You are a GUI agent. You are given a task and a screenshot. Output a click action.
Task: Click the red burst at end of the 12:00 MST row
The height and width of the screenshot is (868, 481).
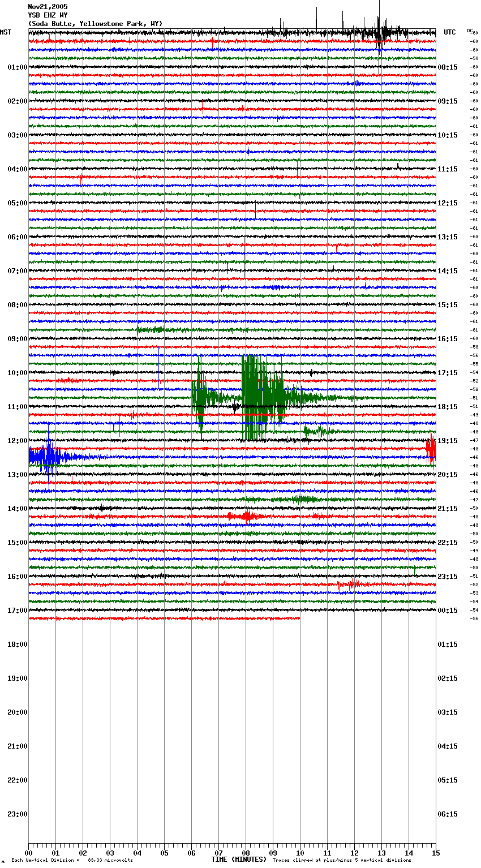(x=431, y=449)
